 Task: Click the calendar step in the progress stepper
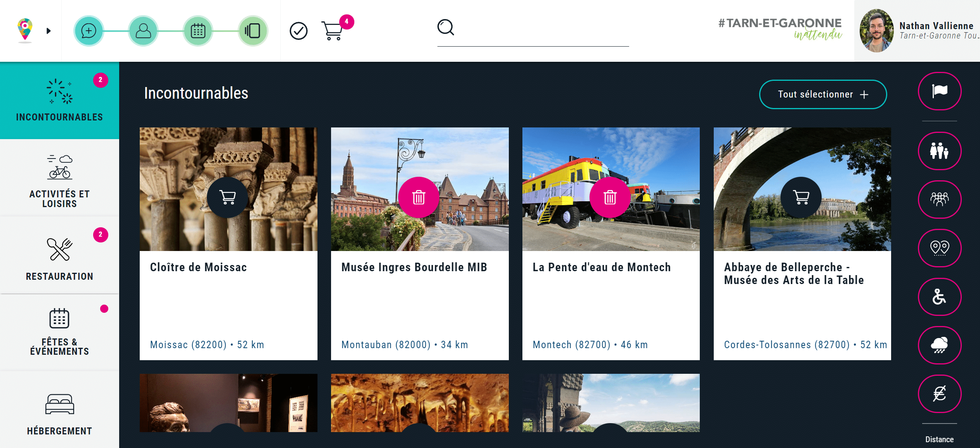(x=198, y=31)
